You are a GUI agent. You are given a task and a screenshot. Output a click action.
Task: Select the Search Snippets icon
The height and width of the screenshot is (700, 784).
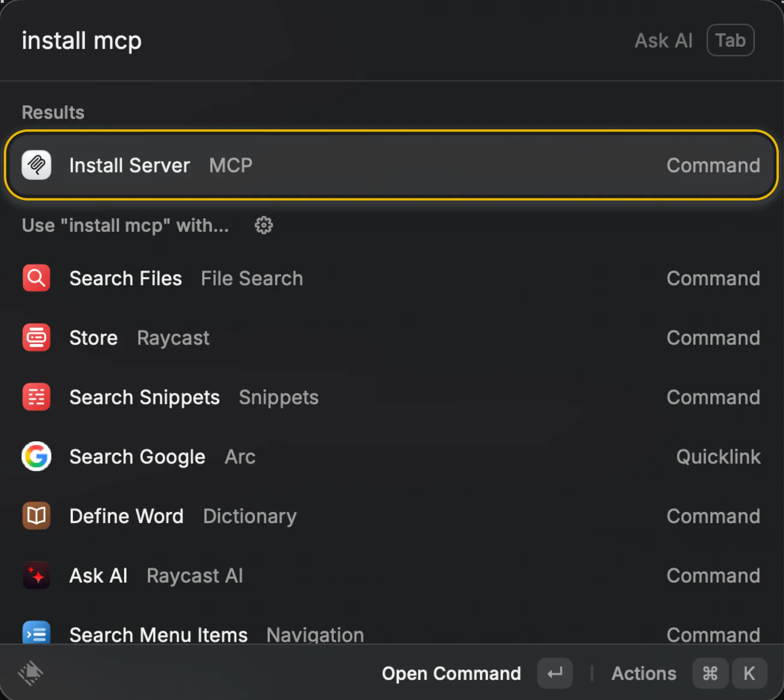(x=36, y=397)
